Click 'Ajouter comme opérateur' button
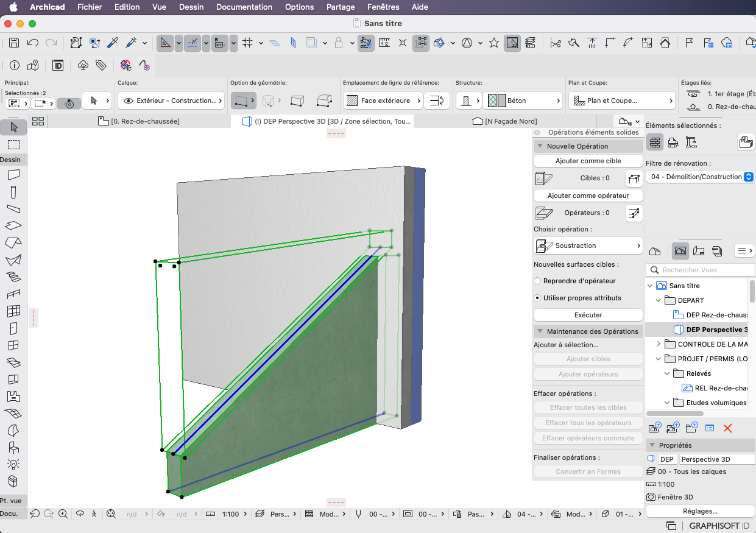Screen dimensions: 756x533 click(588, 196)
